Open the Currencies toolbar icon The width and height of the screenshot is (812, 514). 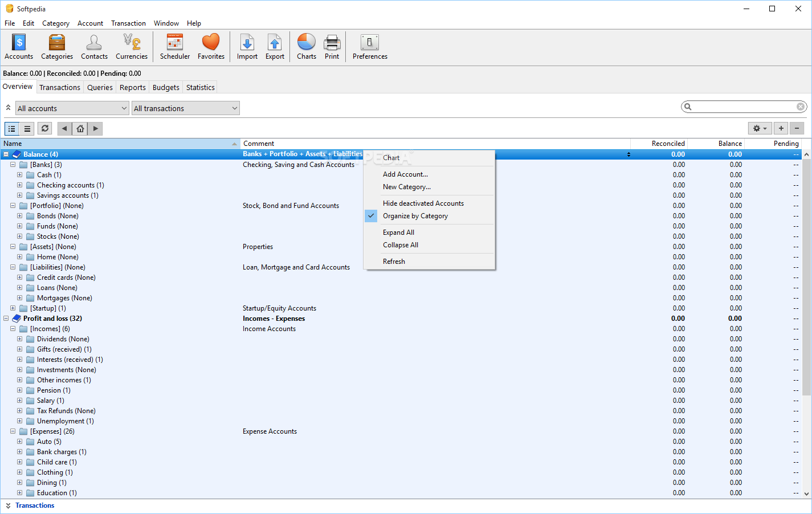click(132, 47)
